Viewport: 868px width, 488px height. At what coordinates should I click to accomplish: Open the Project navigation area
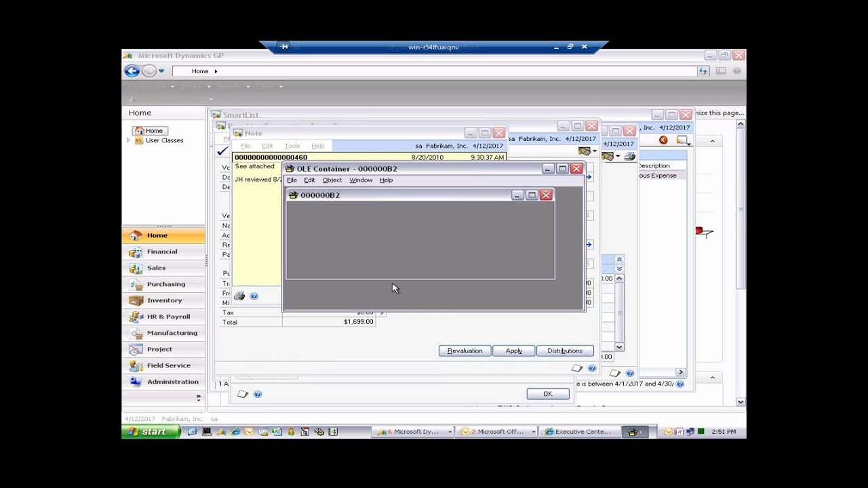tap(163, 349)
